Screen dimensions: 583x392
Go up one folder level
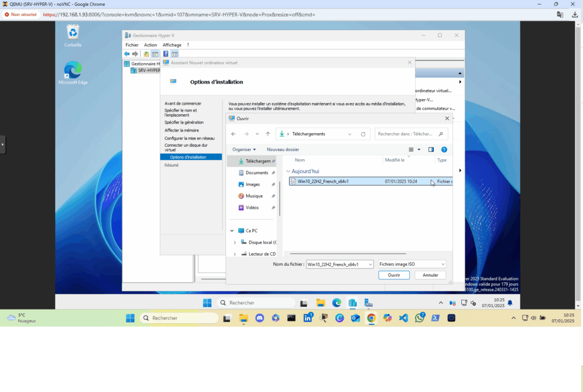tap(268, 134)
